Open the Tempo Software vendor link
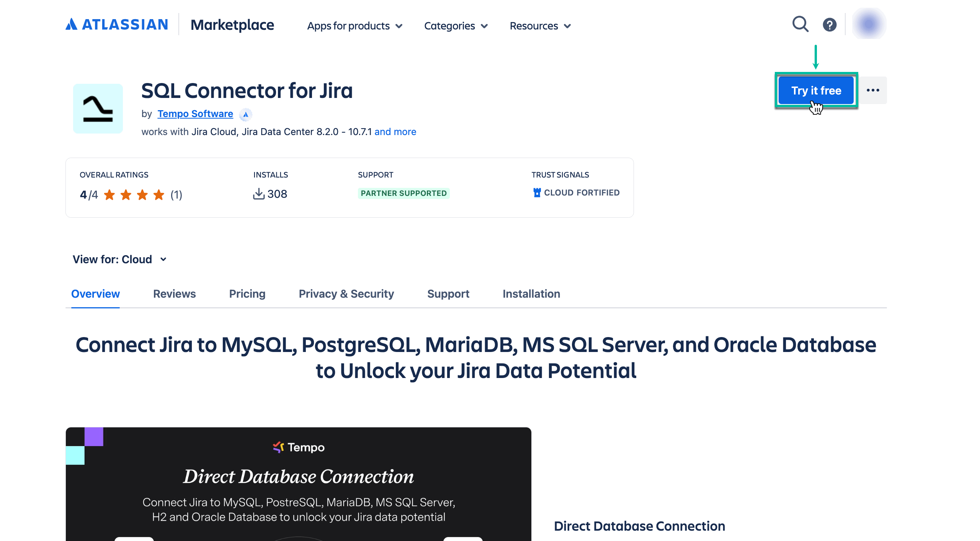The width and height of the screenshot is (980, 541). click(195, 114)
